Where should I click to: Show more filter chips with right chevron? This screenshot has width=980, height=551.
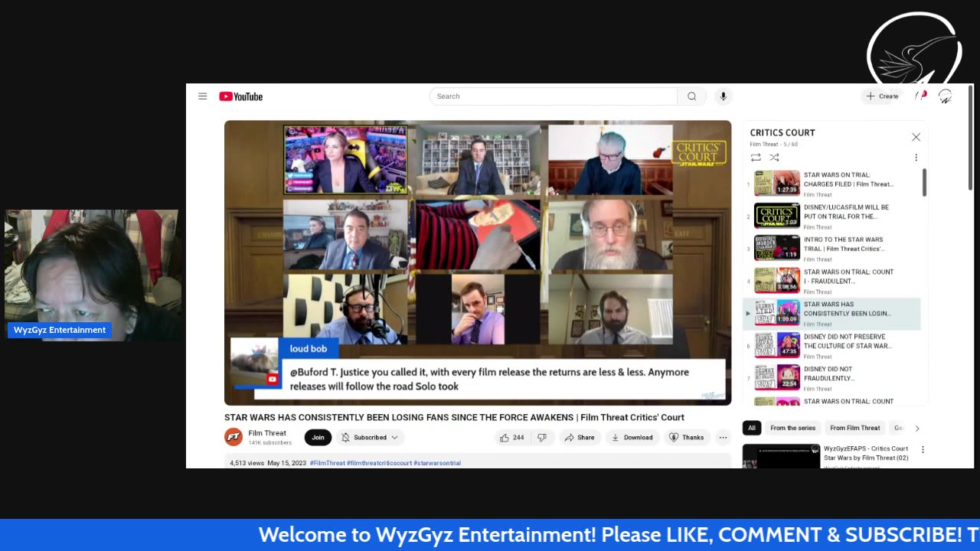[917, 428]
